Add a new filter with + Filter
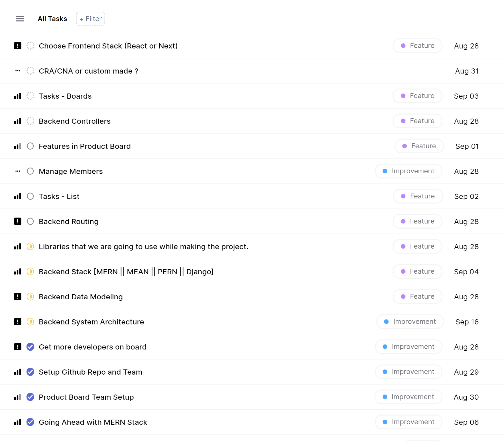The image size is (504, 443). click(x=90, y=19)
